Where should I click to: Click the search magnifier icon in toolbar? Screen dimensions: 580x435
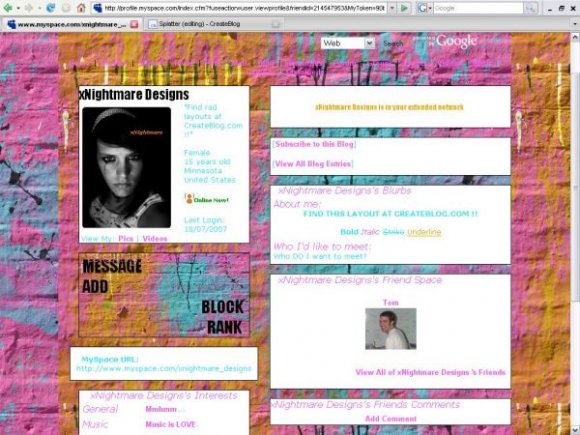[x=531, y=8]
